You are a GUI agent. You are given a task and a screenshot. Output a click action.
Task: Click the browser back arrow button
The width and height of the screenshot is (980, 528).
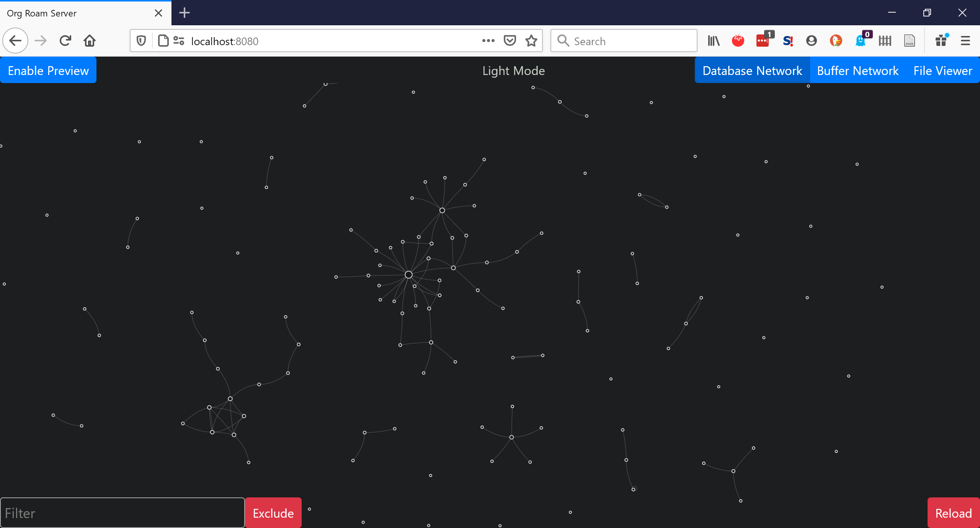click(x=15, y=41)
